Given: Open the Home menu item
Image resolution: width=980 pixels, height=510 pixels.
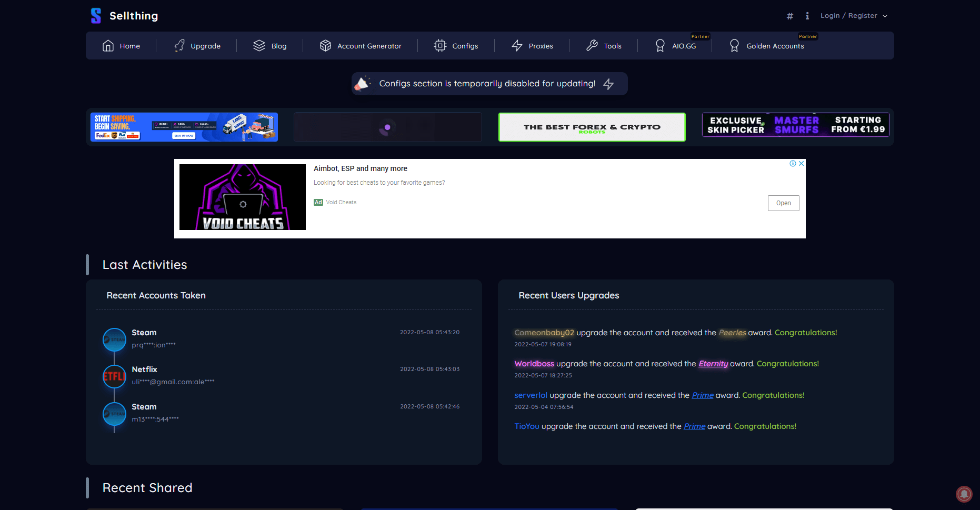Looking at the screenshot, I should pyautogui.click(x=121, y=46).
